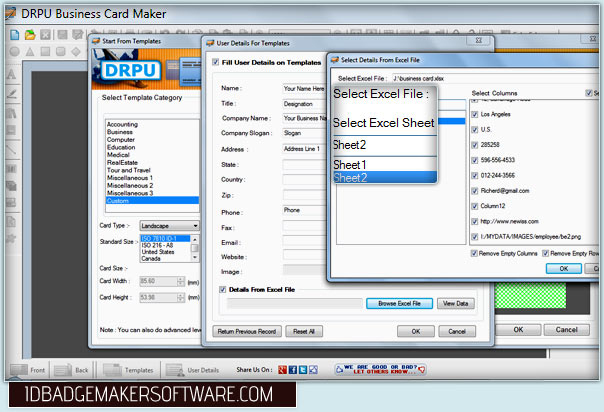Uncheck the 596-556-4533 column
The image size is (604, 412).
tap(475, 160)
